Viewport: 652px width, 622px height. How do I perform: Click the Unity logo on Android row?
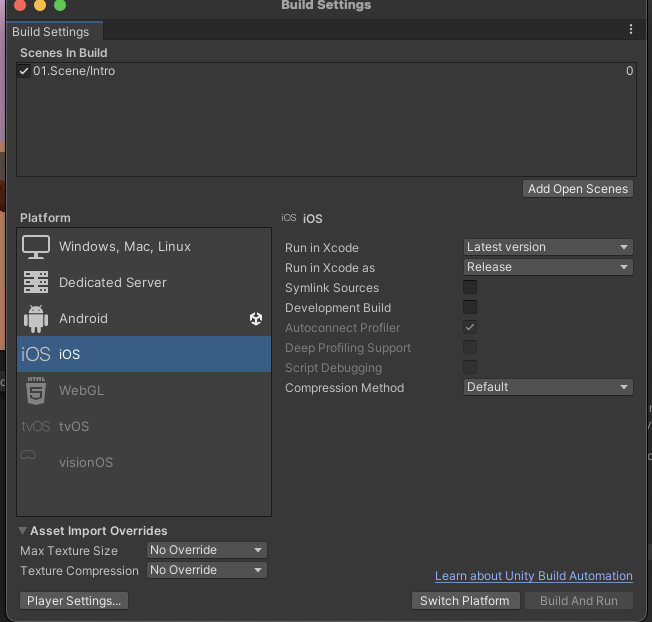click(256, 318)
